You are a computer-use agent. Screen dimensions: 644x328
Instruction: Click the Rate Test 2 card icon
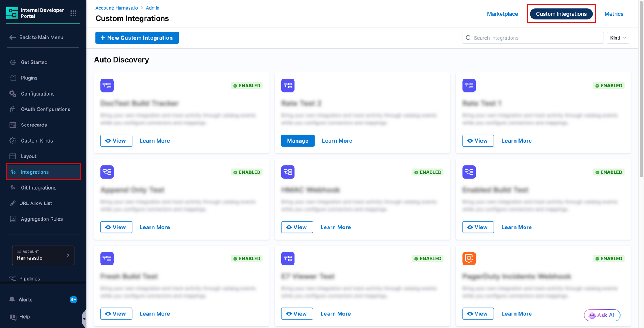point(288,85)
